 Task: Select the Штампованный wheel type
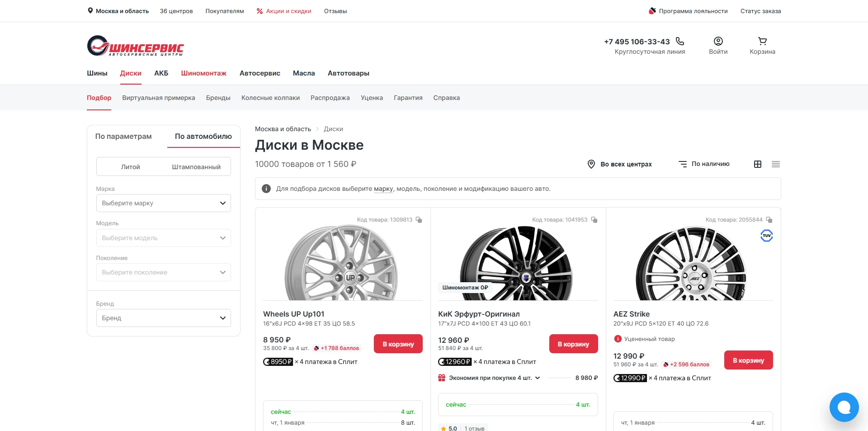coord(196,167)
